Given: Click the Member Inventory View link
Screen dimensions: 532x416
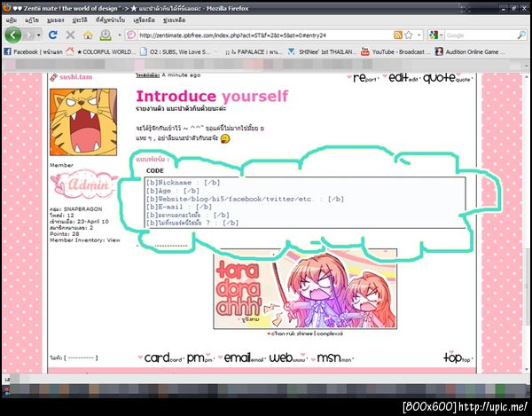Looking at the screenshot, I should point(113,240).
